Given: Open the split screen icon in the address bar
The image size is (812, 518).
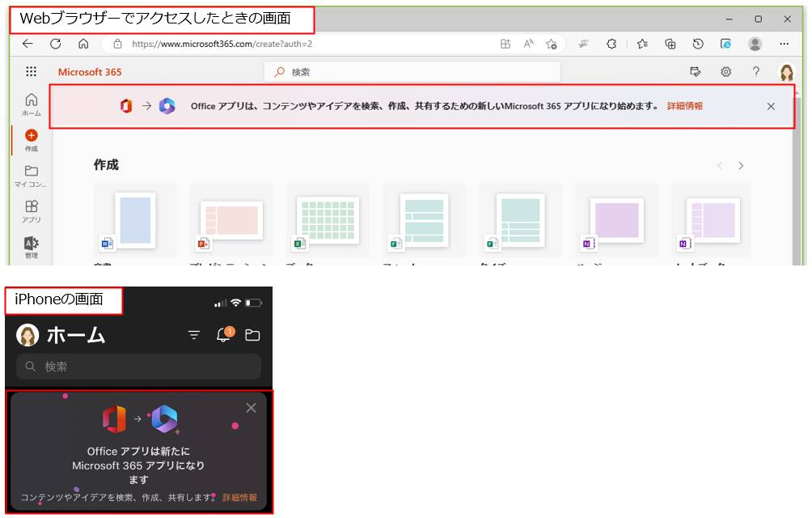Looking at the screenshot, I should [x=505, y=44].
